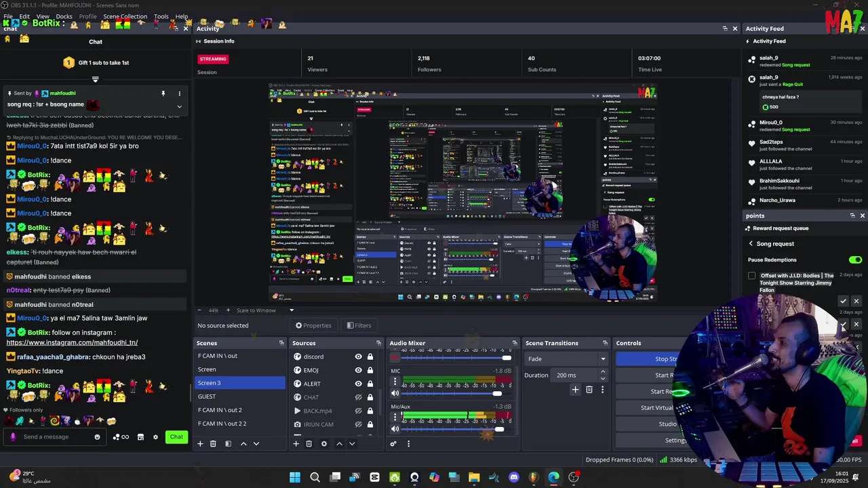Screen dimensions: 868x488
Task: Move scene up arrow in Scenes dock
Action: tap(243, 444)
